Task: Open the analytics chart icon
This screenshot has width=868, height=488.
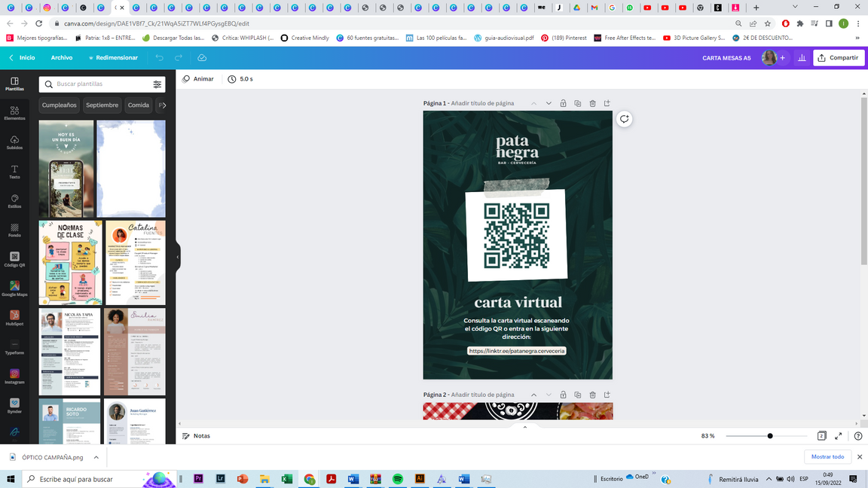Action: click(802, 57)
